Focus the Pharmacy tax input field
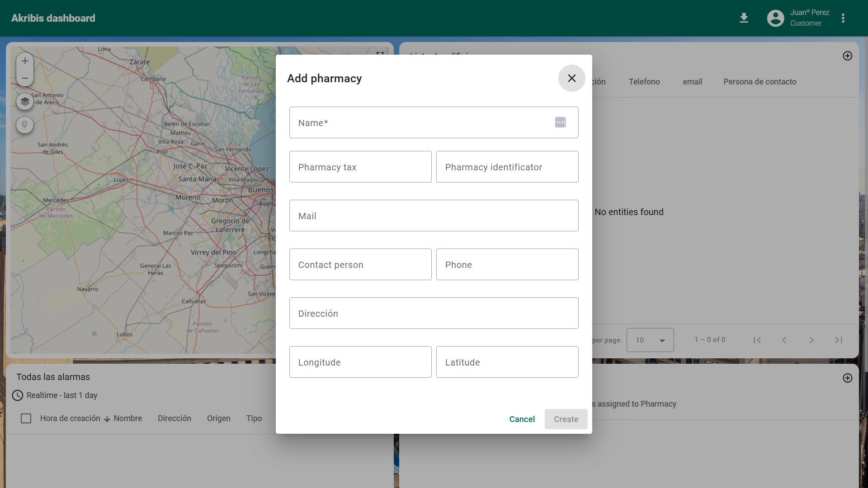 click(360, 167)
